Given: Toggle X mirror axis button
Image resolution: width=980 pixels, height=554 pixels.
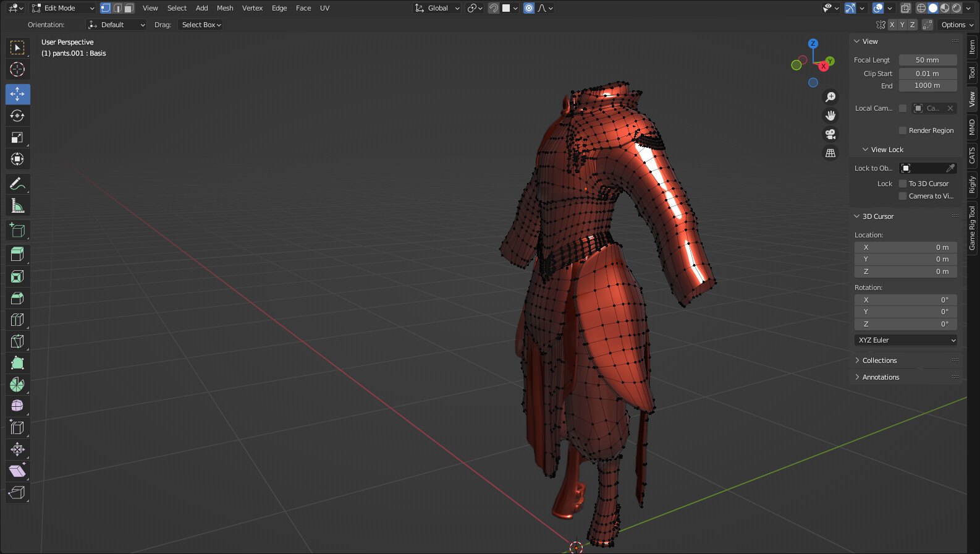Looking at the screenshot, I should (x=892, y=25).
